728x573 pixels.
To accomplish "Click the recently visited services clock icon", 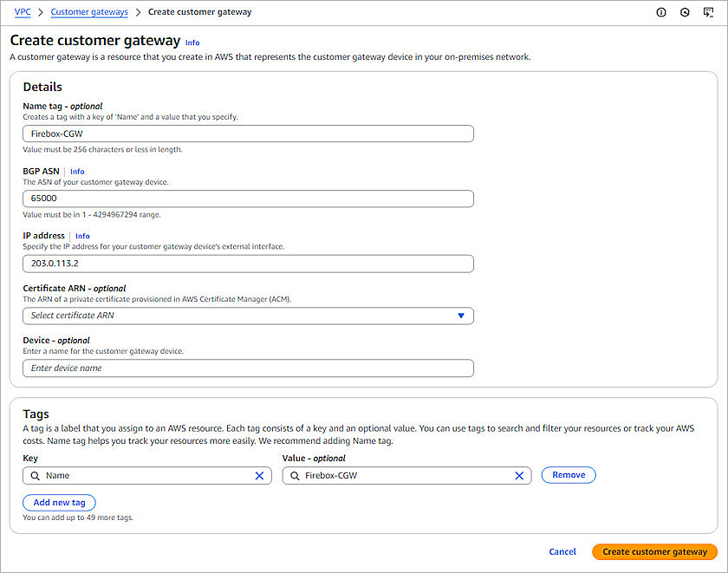I will 685,12.
